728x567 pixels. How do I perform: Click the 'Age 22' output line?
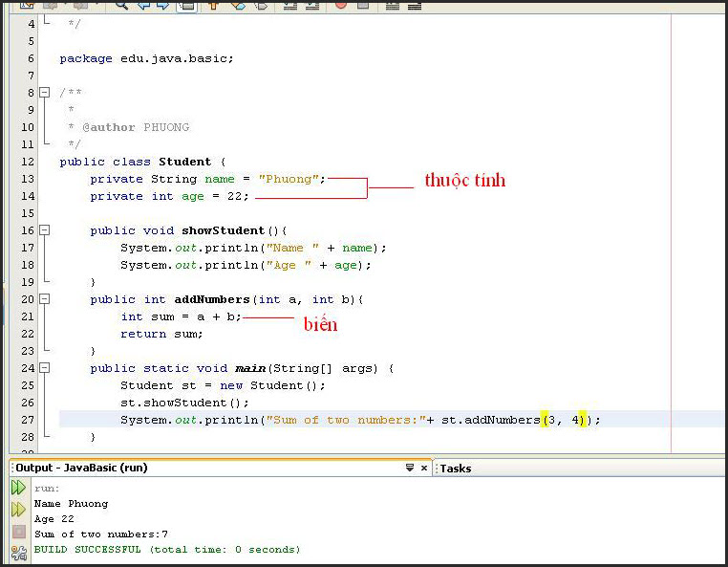point(54,518)
